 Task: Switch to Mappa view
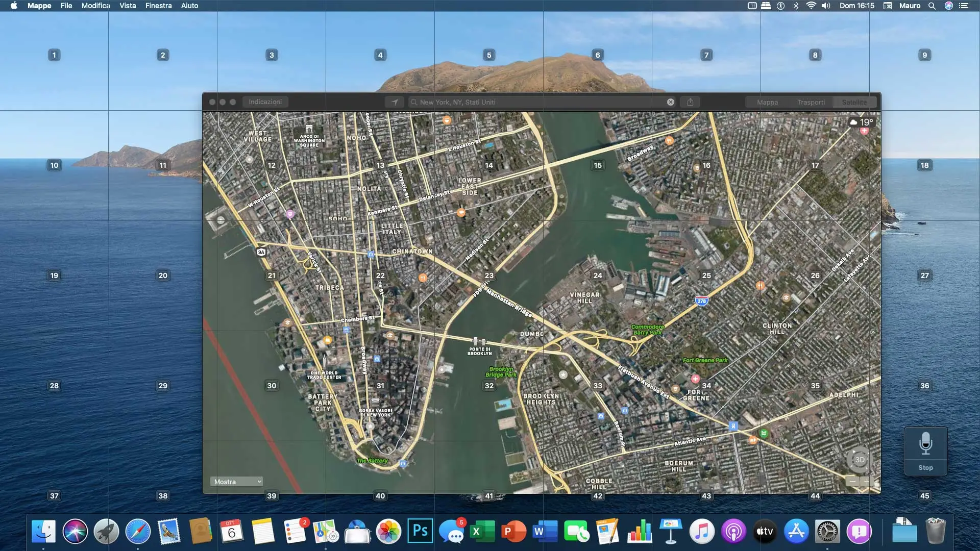[x=768, y=102]
